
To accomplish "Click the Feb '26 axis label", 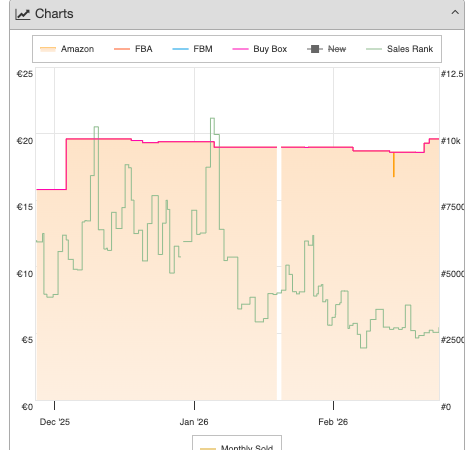I will click(x=333, y=422).
